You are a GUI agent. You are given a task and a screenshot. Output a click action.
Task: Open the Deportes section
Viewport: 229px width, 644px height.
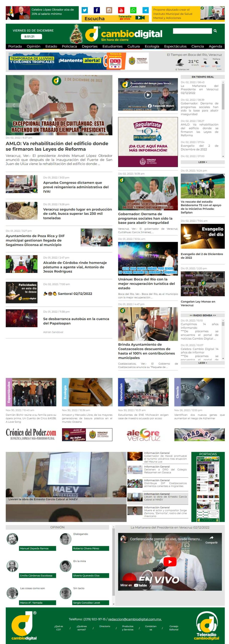pyautogui.click(x=90, y=46)
